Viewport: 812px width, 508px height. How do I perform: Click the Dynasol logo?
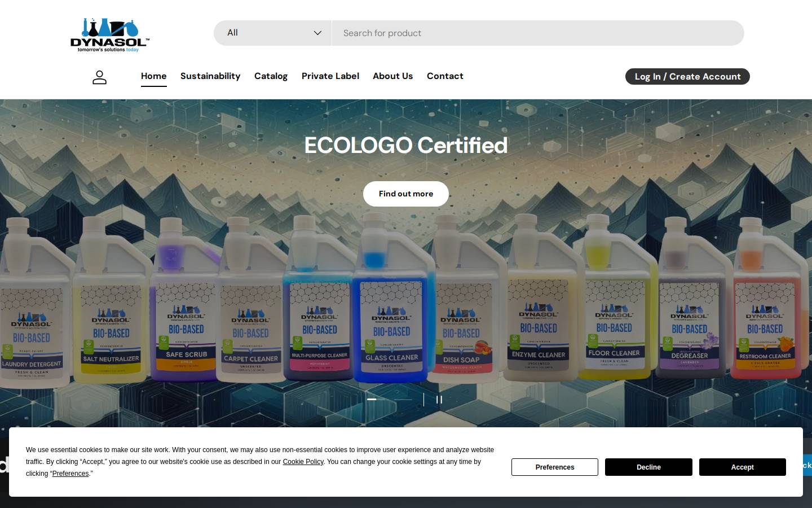[x=110, y=35]
